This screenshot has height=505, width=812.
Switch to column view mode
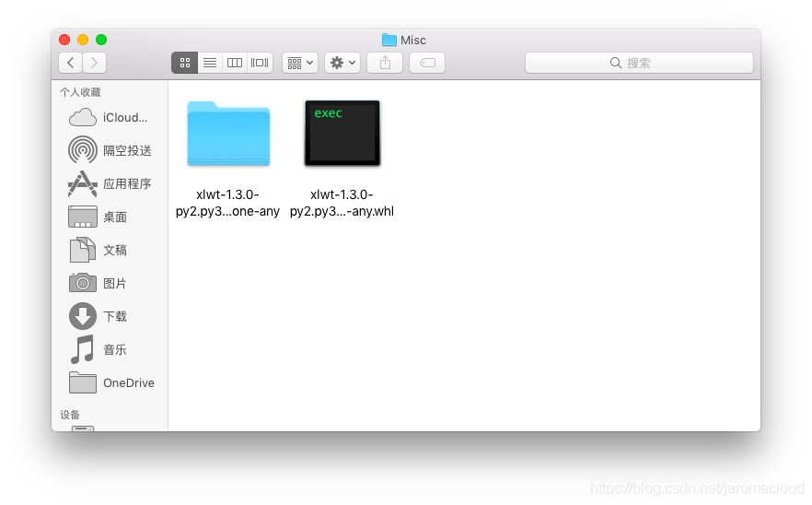tap(235, 63)
